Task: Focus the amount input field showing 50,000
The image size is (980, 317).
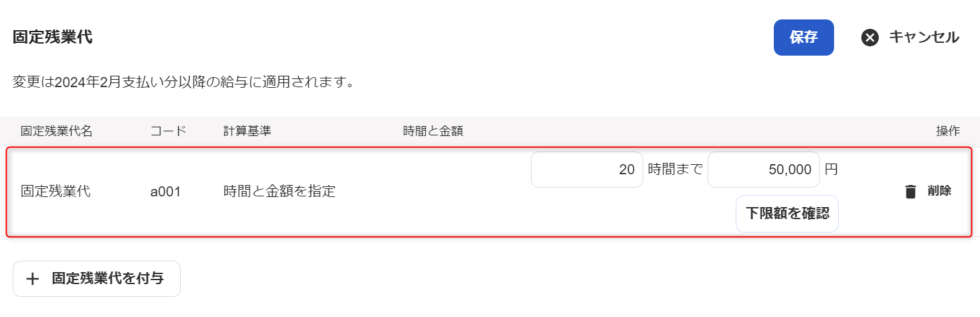Action: (x=764, y=170)
